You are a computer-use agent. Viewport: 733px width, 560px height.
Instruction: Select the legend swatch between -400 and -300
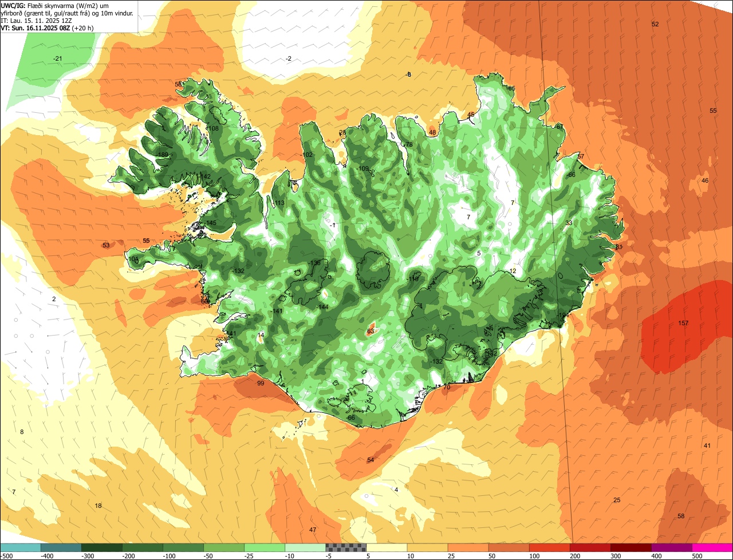(x=61, y=547)
